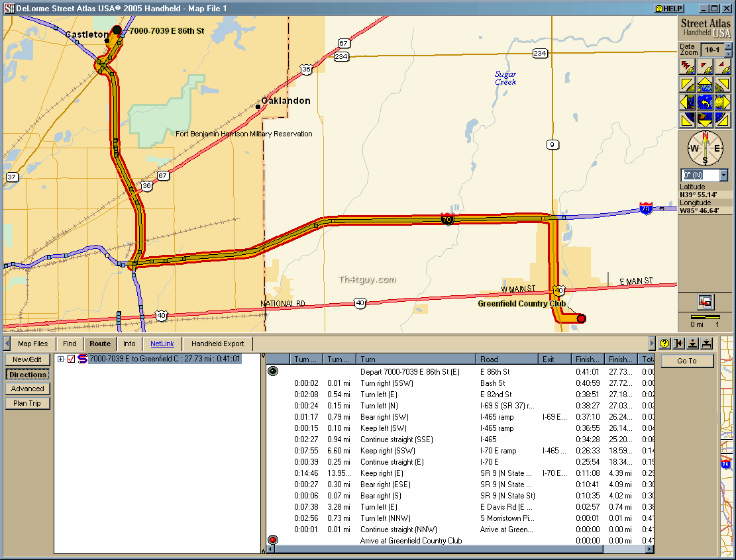
Task: Click the center globe previous-view arrow
Action: click(x=705, y=102)
